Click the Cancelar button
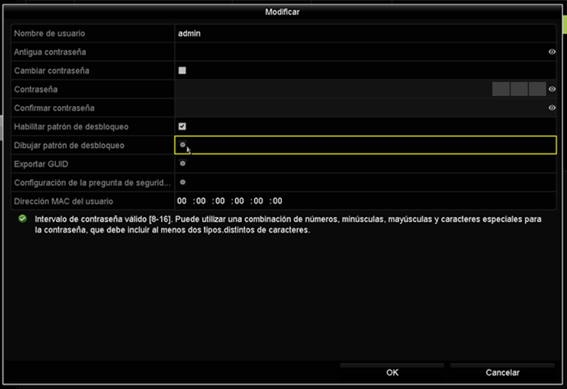 (502, 372)
